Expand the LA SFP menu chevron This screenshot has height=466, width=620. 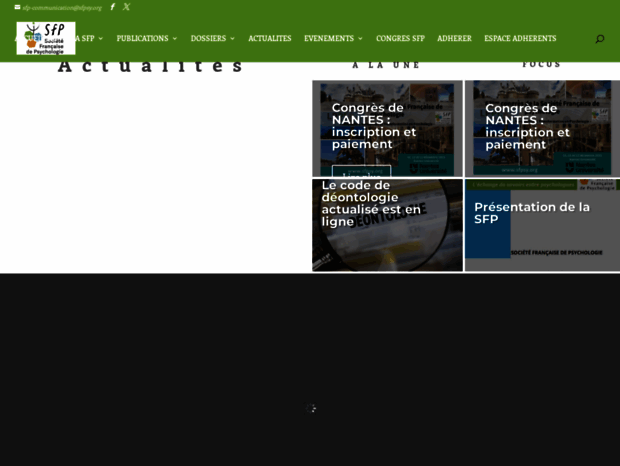click(x=100, y=38)
